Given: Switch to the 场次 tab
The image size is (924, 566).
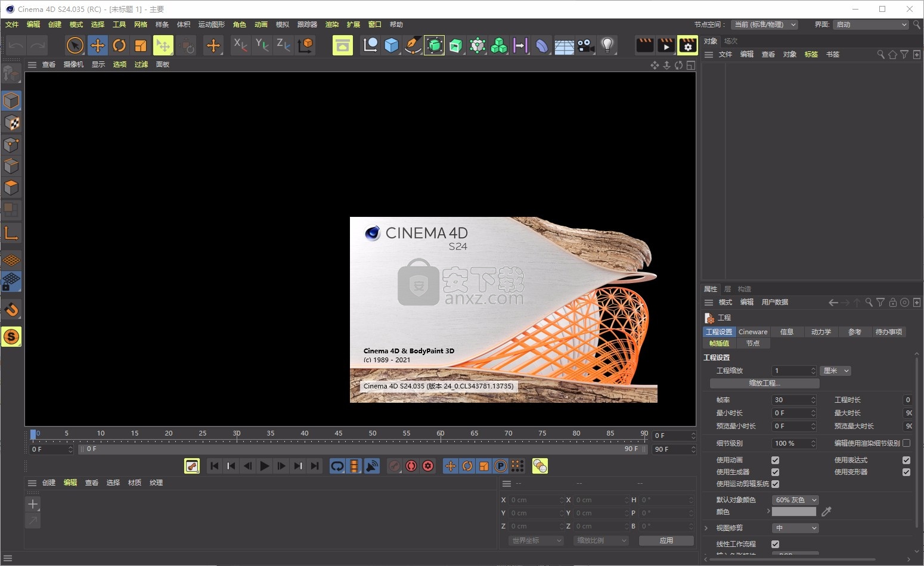Looking at the screenshot, I should (731, 41).
